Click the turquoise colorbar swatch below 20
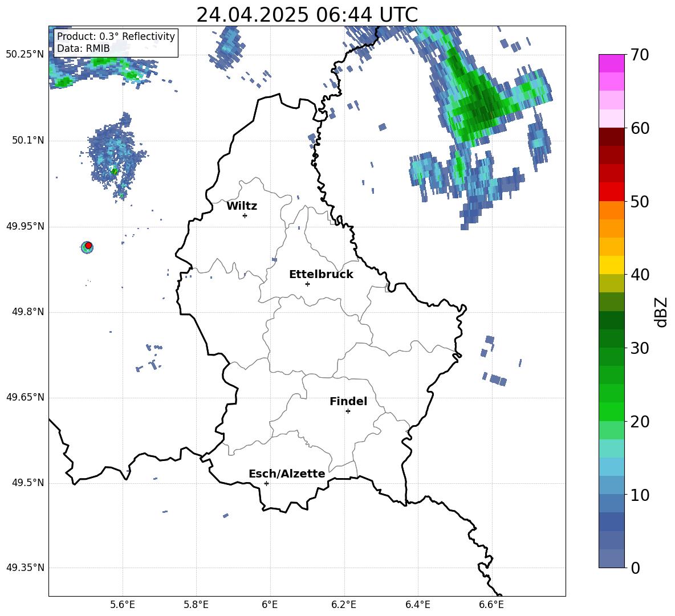Image resolution: width=675 pixels, height=616 pixels. [x=611, y=448]
